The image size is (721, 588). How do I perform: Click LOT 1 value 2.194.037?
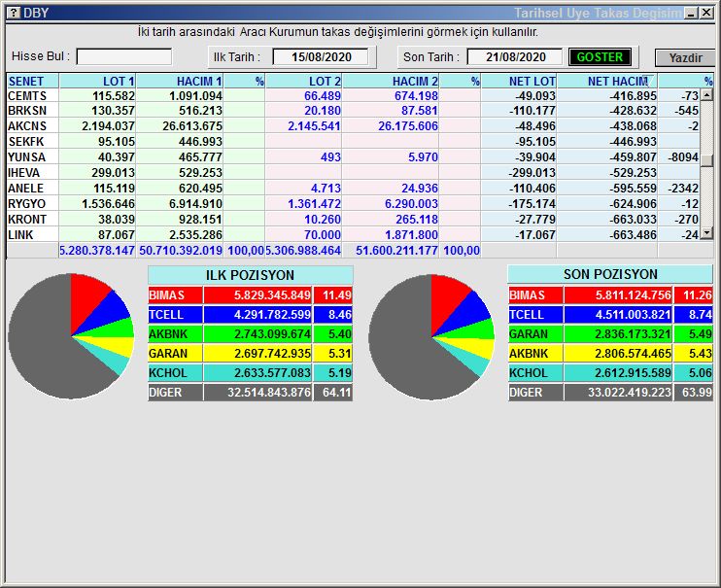(x=108, y=126)
